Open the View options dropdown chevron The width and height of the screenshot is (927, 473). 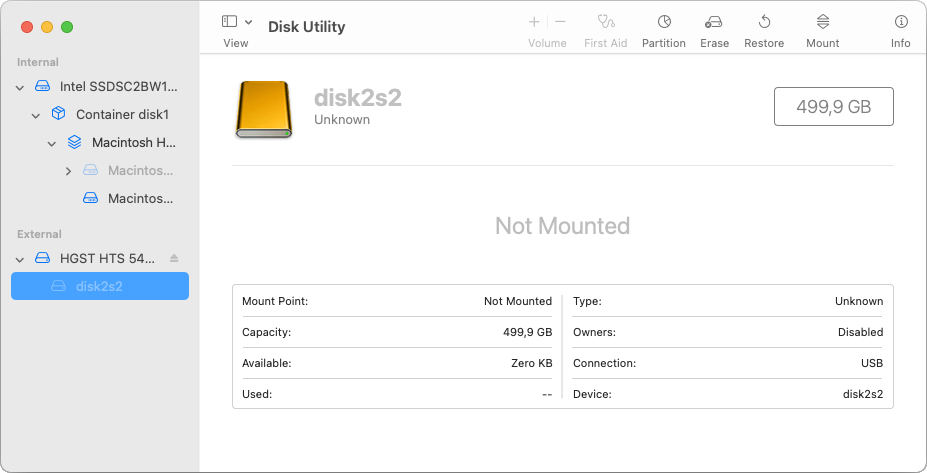[248, 22]
